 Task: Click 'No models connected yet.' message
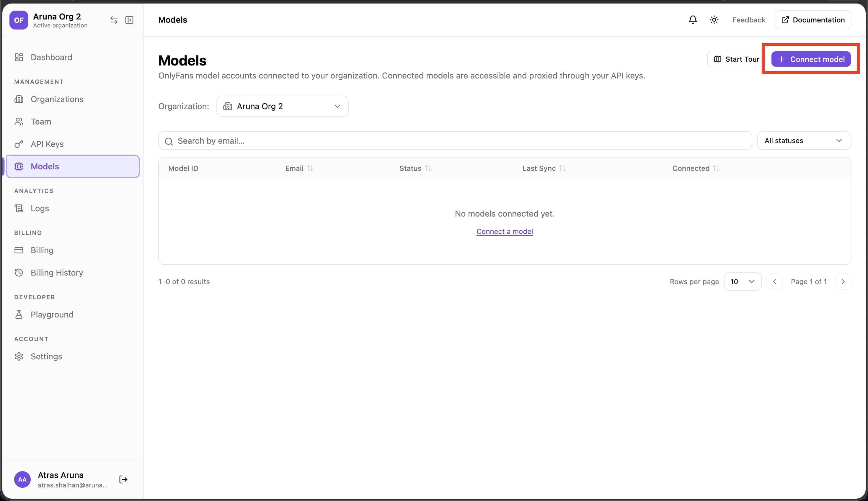pyautogui.click(x=505, y=214)
